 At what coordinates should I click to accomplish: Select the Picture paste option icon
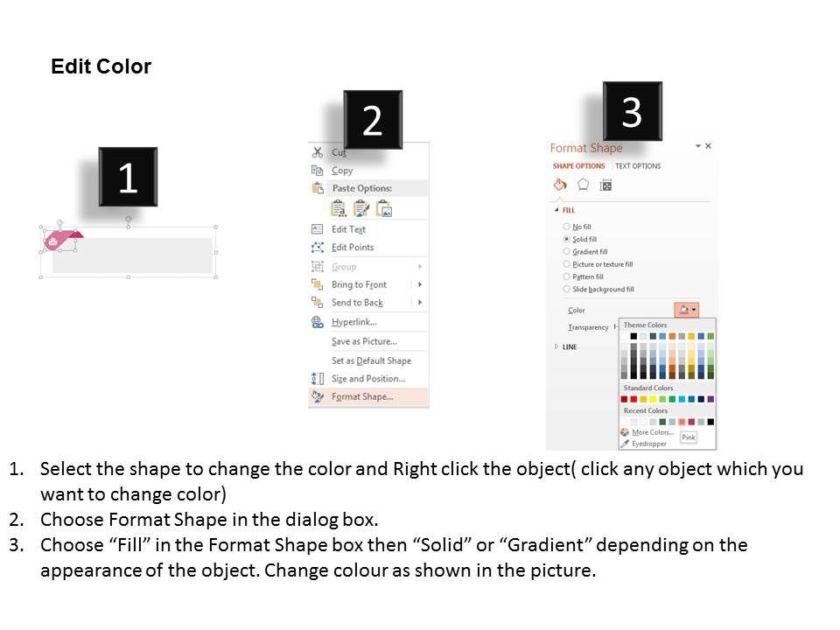pyautogui.click(x=383, y=208)
